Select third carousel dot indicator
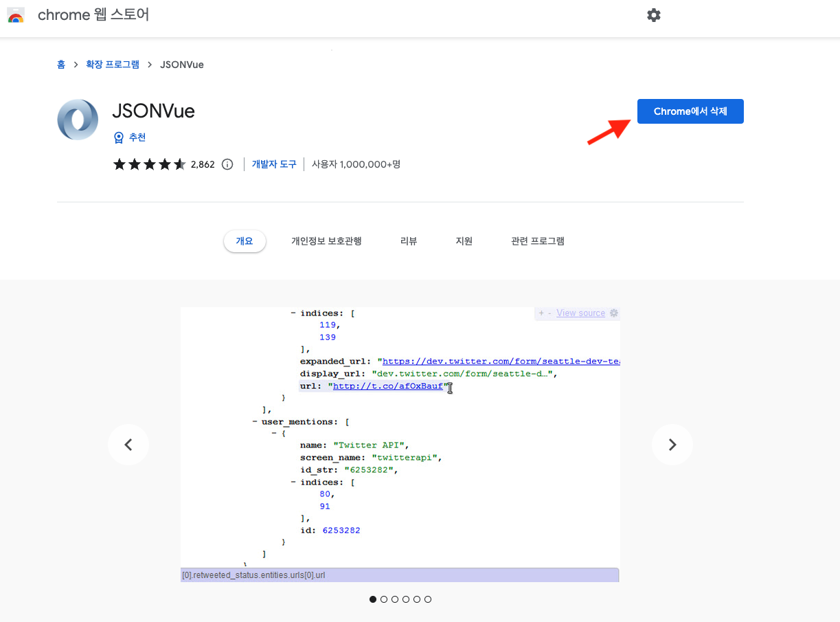This screenshot has height=622, width=840. (395, 599)
